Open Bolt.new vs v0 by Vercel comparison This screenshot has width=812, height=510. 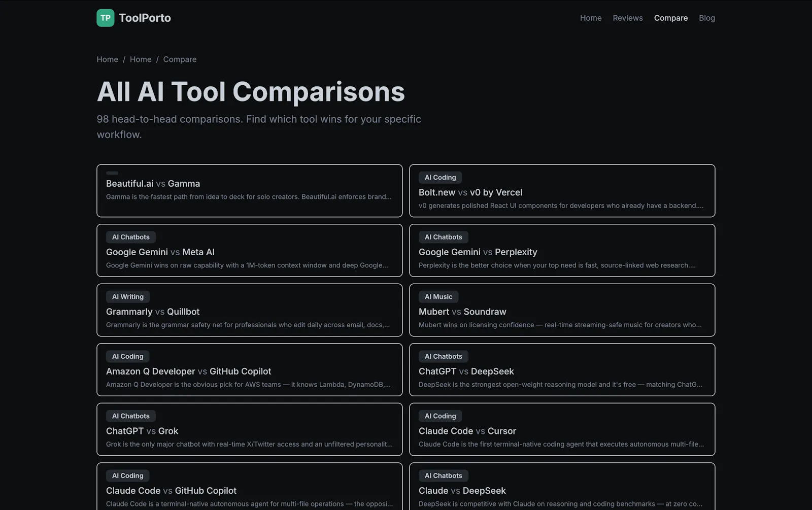click(x=562, y=191)
